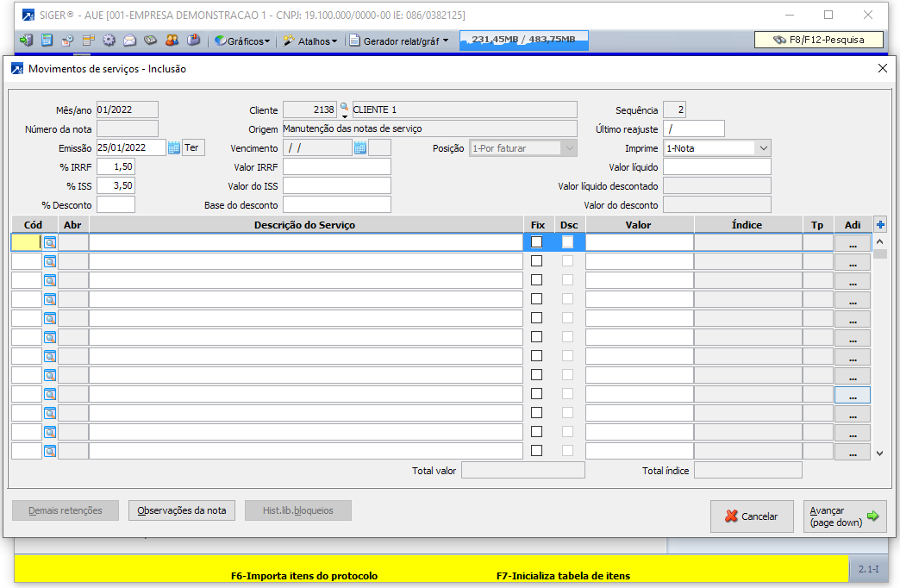Open the Imprime dropdown showing 1-Nota
Viewport: 900px width, 588px height.
(717, 148)
